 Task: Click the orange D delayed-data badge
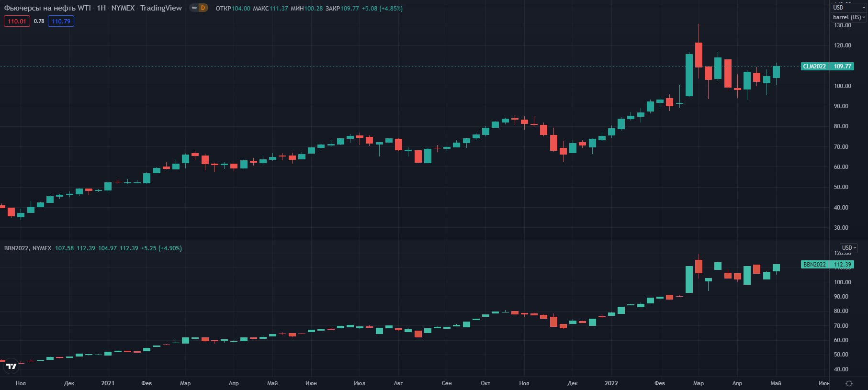coord(203,8)
